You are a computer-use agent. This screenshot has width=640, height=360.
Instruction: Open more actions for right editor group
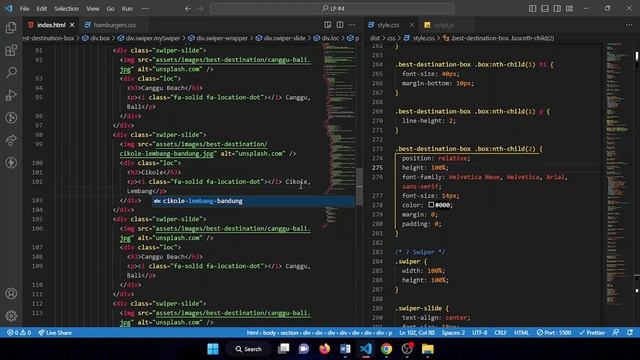click(x=629, y=25)
